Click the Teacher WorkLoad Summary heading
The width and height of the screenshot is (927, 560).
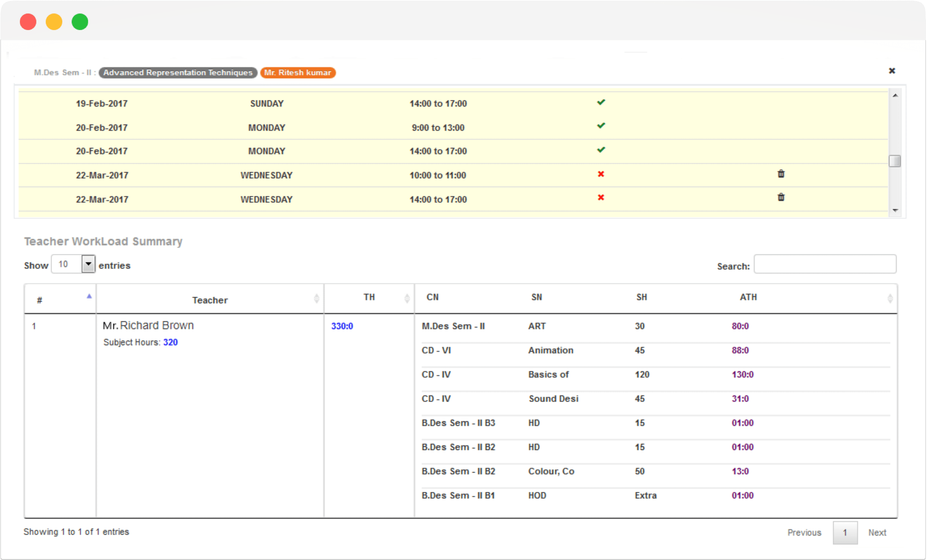(x=104, y=241)
